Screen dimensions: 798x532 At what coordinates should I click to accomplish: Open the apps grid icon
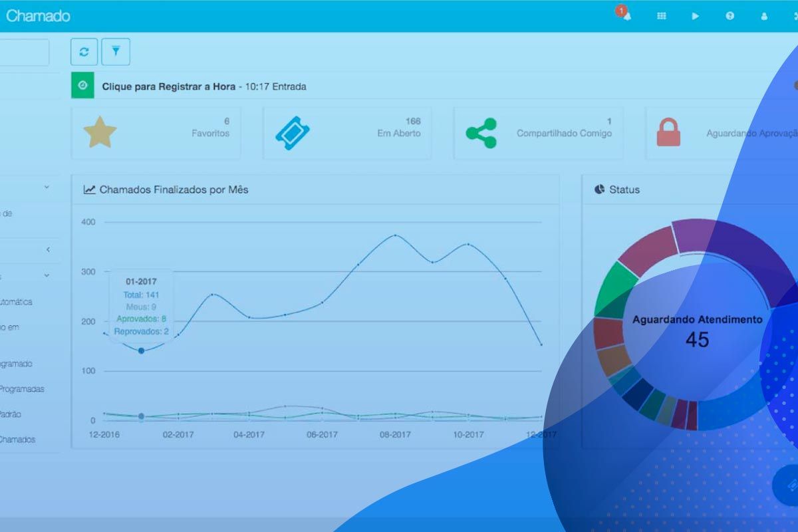(x=662, y=16)
